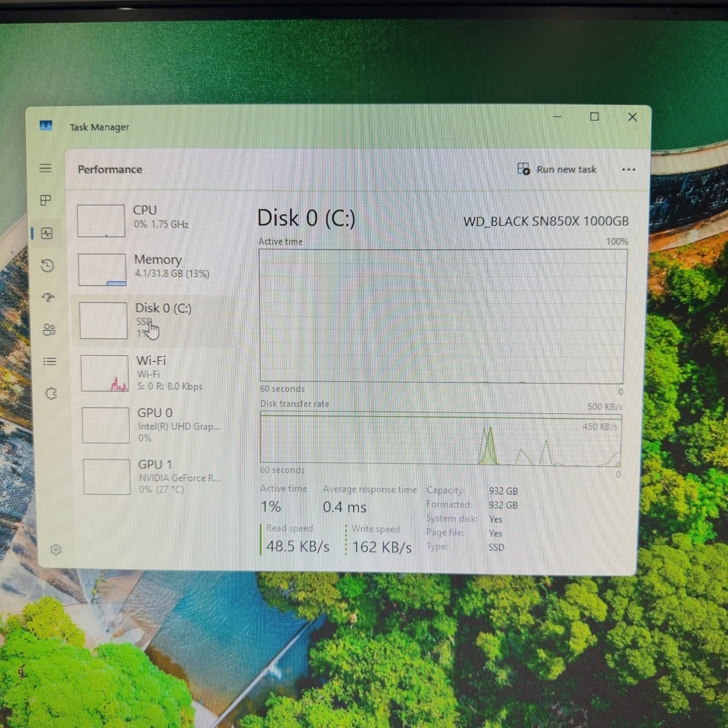Select GPU 1 NVIDIA GeForce item

coord(160,477)
